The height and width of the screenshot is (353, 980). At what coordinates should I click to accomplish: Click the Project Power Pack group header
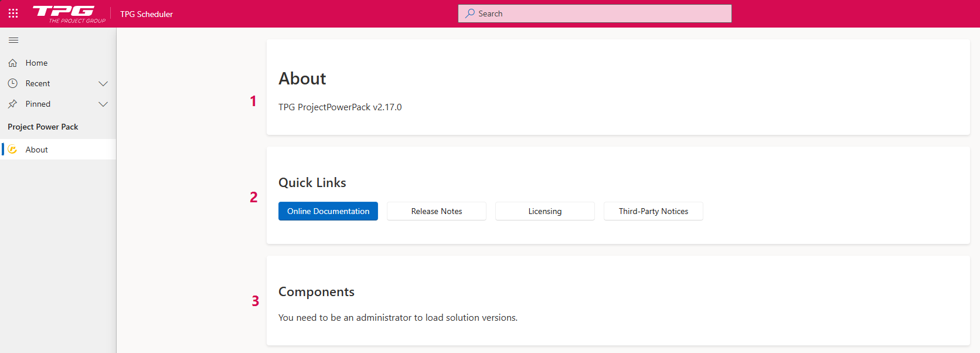[43, 127]
